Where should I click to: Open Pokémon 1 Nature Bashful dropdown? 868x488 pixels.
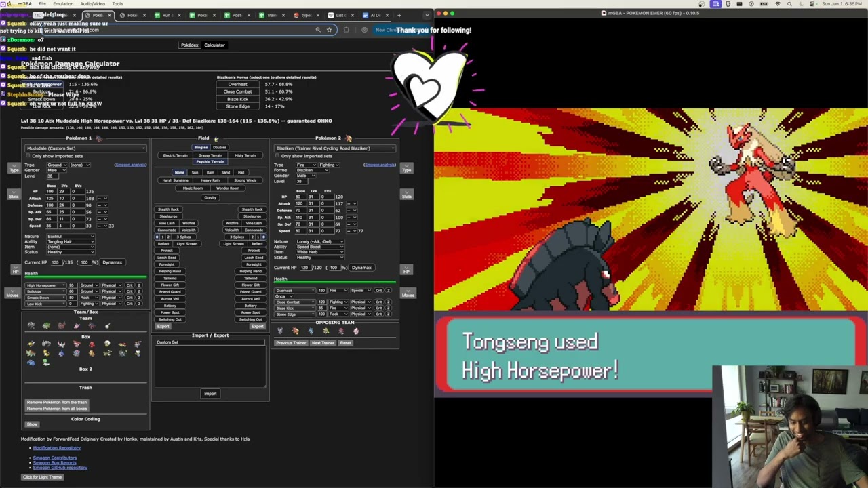click(71, 236)
